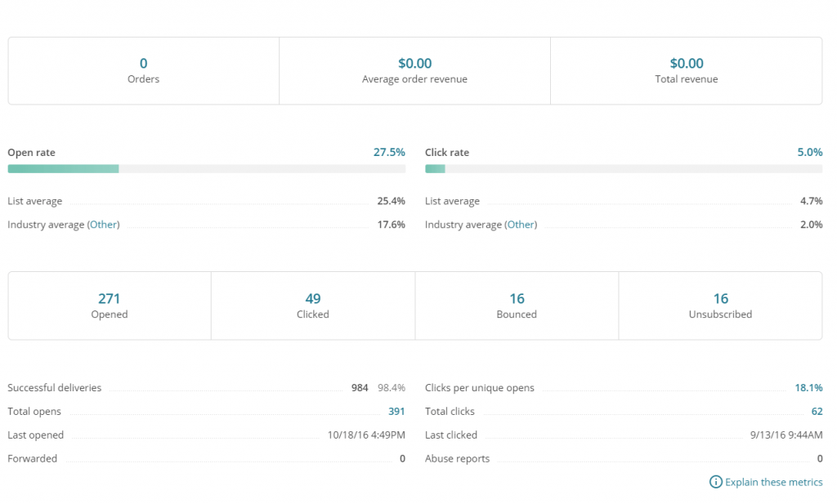Click the info icon beside Explain these metrics
Viewport: 837px width, 504px height.
point(715,482)
